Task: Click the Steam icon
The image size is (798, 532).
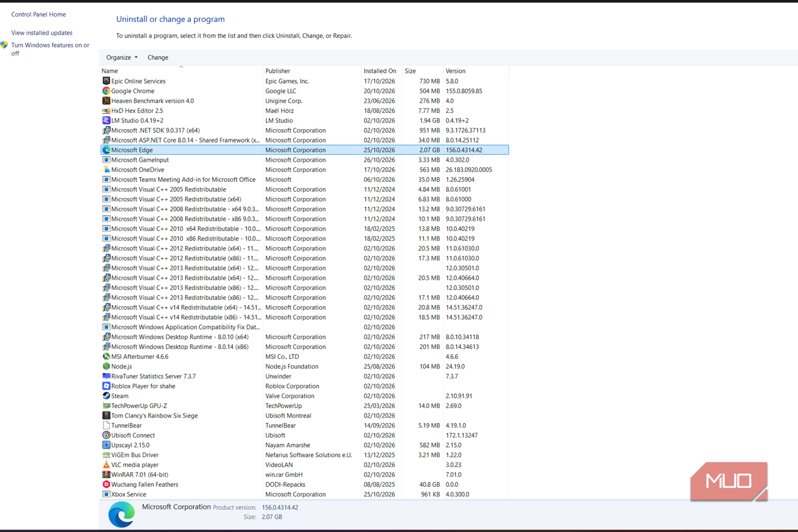Action: point(106,396)
